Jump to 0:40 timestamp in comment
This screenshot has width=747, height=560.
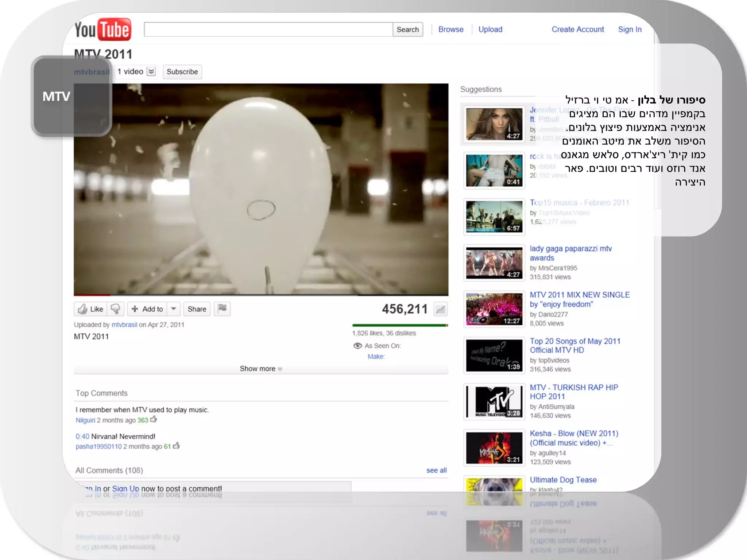coord(82,436)
